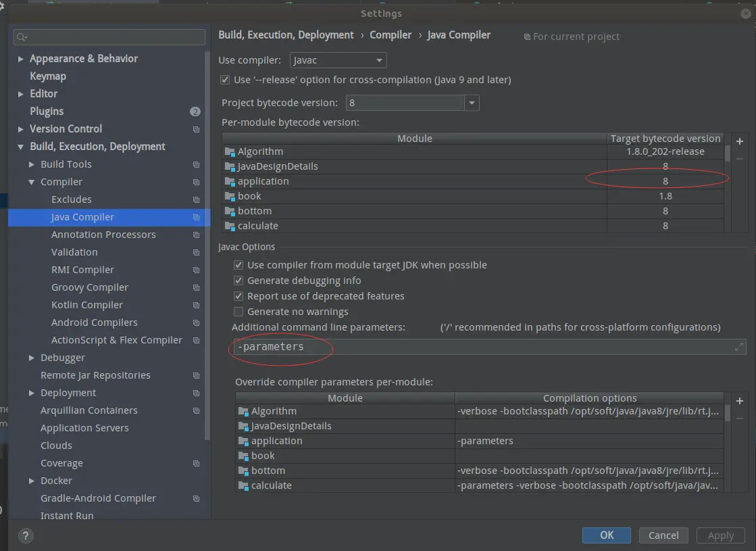This screenshot has width=756, height=551.
Task: Click the settings tree vertical scrollbar
Action: tap(207, 246)
